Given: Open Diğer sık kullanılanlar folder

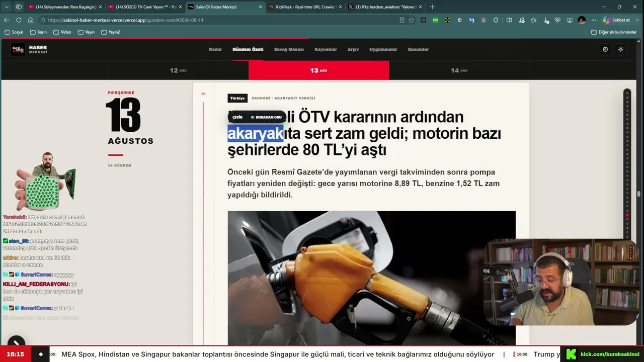Looking at the screenshot, I should pos(614,32).
